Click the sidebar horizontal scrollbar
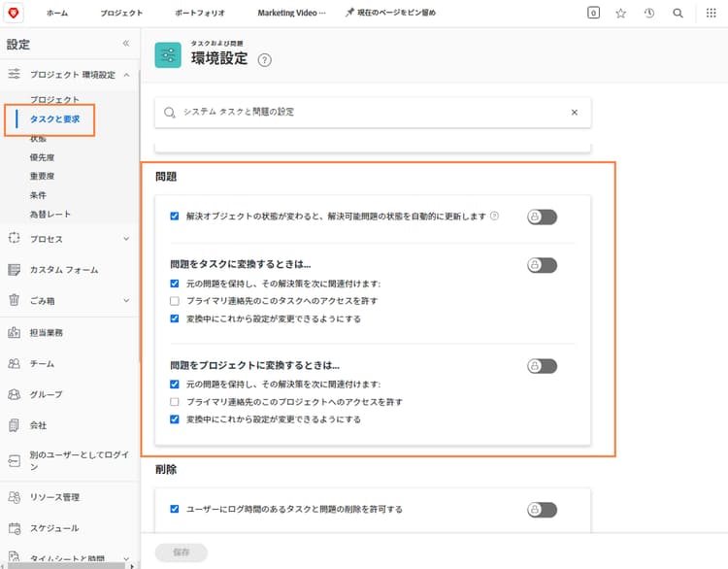 [x=66, y=566]
